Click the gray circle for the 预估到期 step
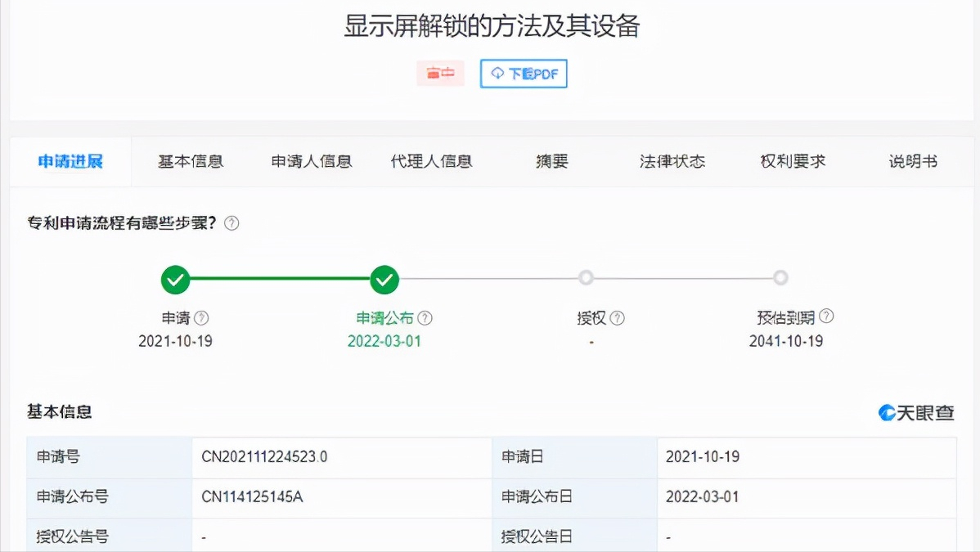 pyautogui.click(x=781, y=278)
